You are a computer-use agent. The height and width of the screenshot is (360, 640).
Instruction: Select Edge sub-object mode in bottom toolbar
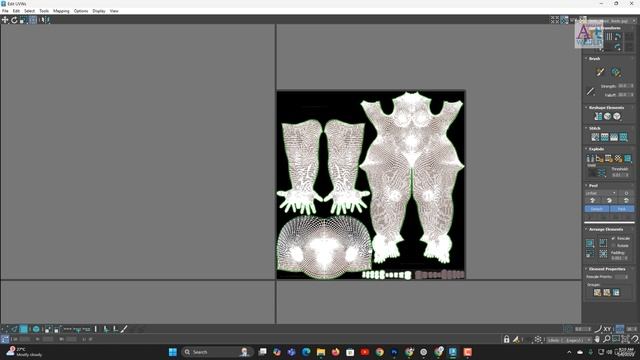tap(14, 329)
